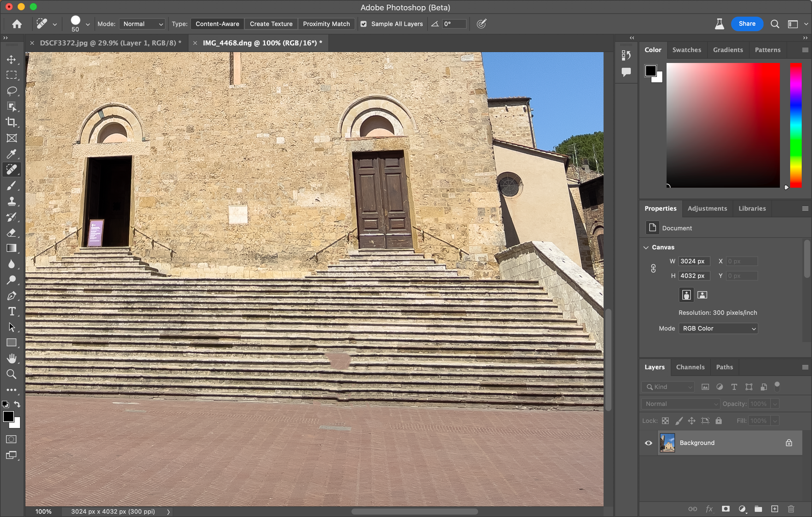
Task: Click the Home icon in options bar
Action: coord(17,24)
